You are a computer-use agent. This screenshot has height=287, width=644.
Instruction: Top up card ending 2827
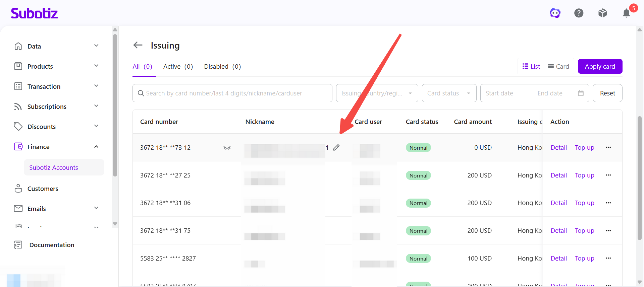point(585,258)
